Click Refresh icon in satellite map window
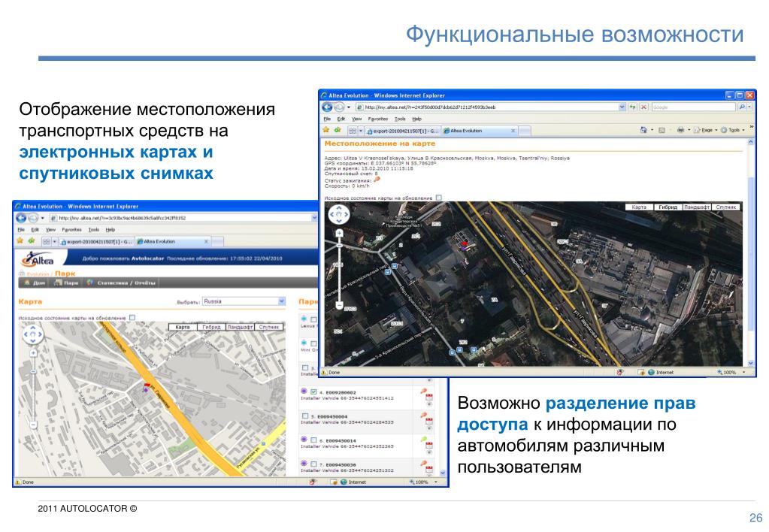 pyautogui.click(x=633, y=107)
